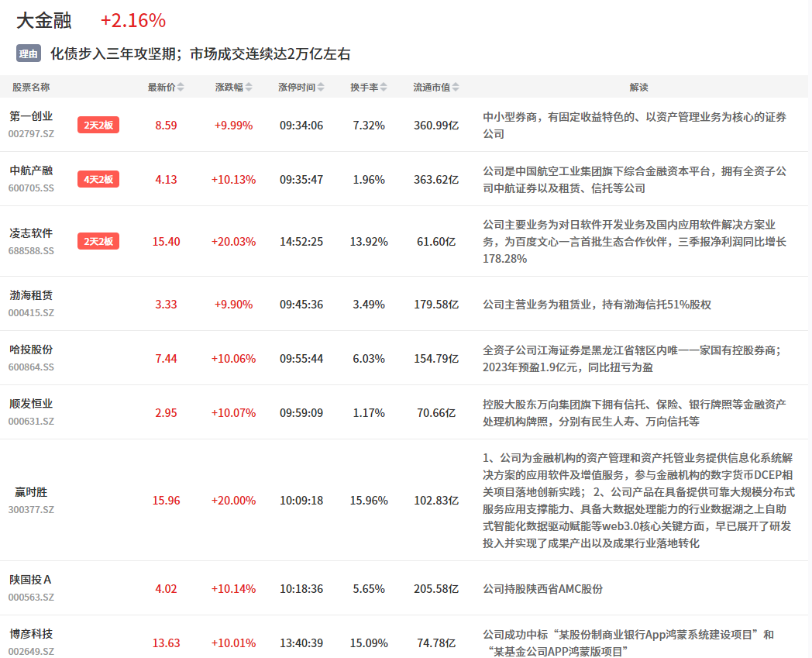
Task: Click 陕国投A stock name
Action: pyautogui.click(x=31, y=580)
